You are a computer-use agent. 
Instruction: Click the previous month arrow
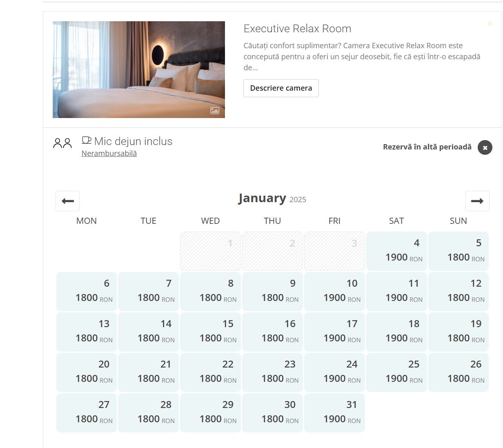click(68, 201)
